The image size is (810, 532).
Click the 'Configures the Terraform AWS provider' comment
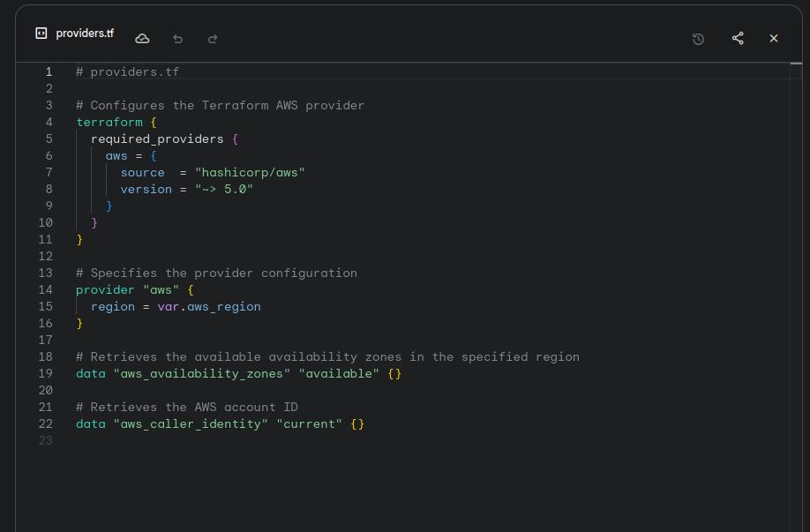click(220, 105)
